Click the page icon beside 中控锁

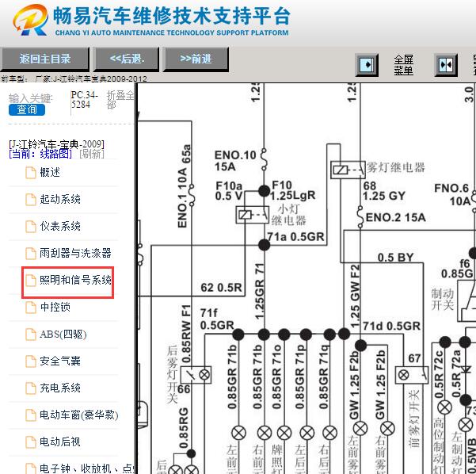31,308
